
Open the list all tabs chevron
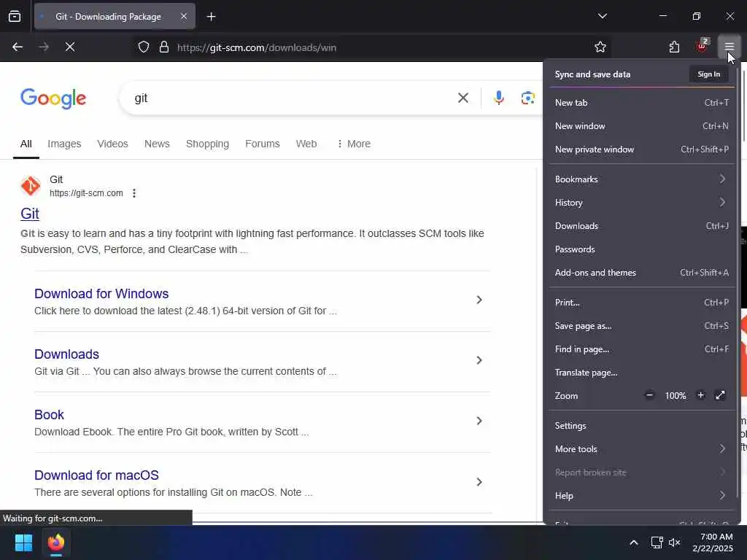(x=602, y=16)
